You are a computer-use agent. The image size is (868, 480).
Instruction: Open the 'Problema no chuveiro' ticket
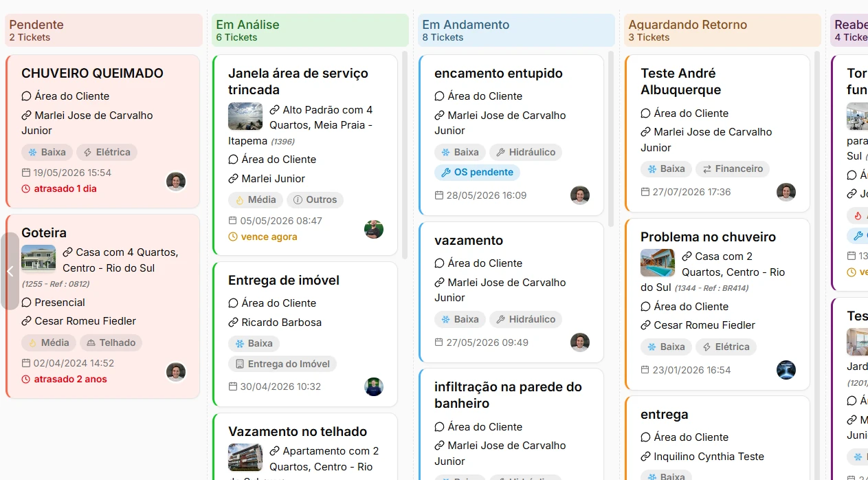[x=708, y=237]
